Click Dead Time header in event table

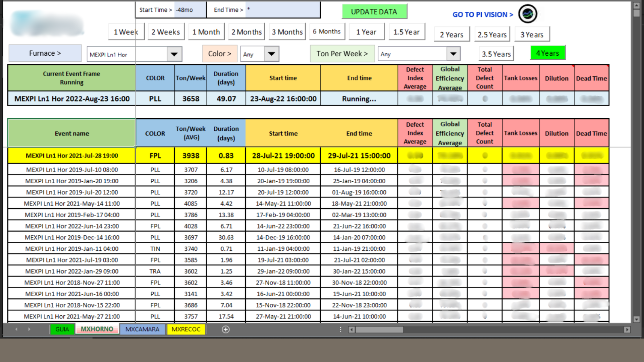[591, 133]
